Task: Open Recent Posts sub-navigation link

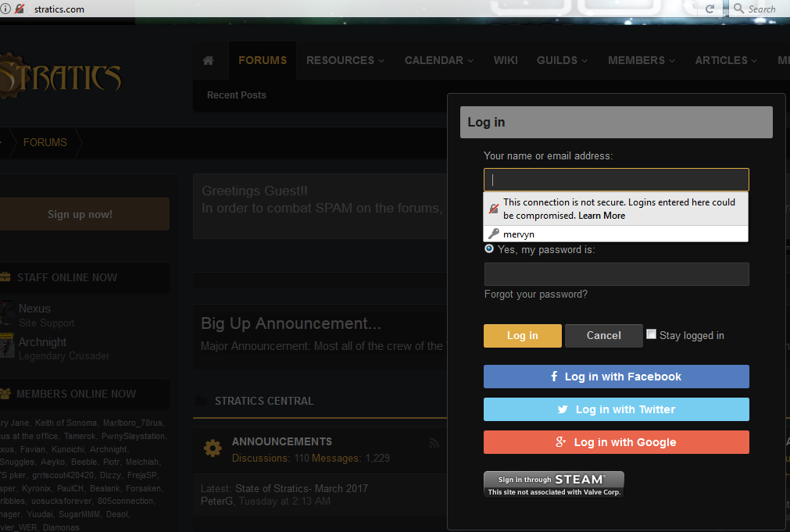Action: [x=236, y=95]
